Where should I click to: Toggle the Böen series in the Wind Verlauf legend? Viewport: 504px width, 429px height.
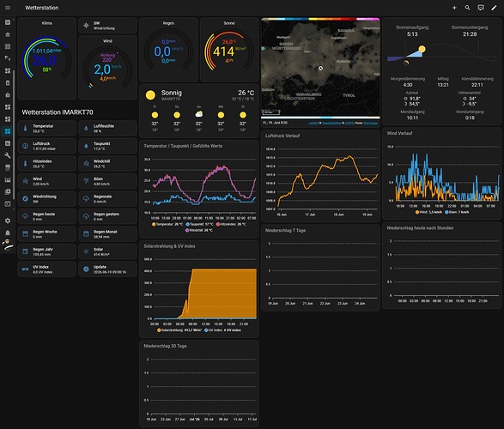(x=457, y=212)
